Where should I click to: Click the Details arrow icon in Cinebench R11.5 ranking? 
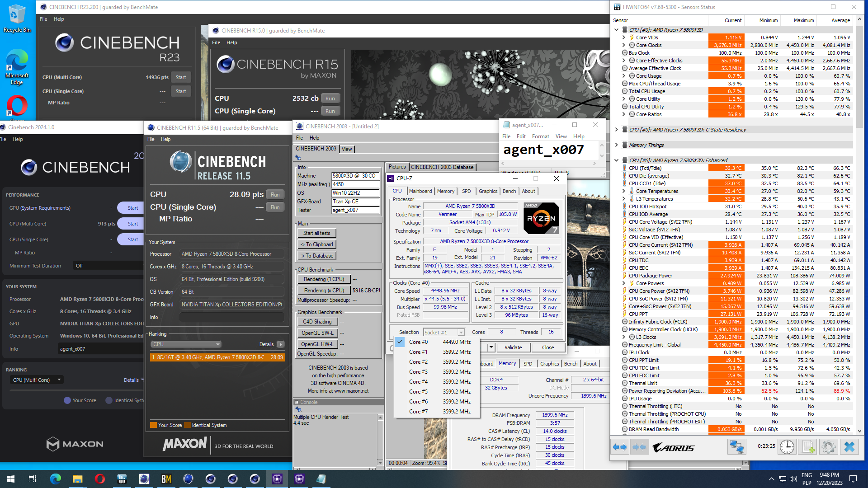coord(281,344)
